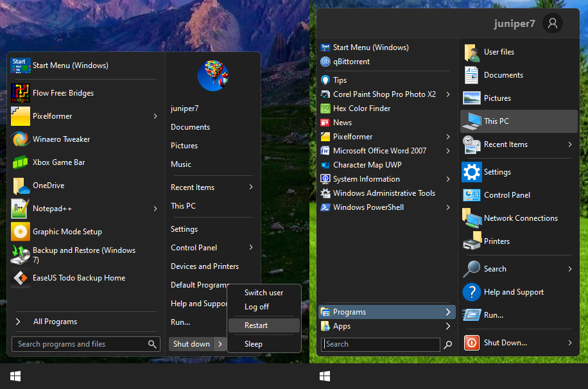This screenshot has height=389, width=588.
Task: Click Graphic Mode Setup disc icon
Action: click(x=21, y=232)
